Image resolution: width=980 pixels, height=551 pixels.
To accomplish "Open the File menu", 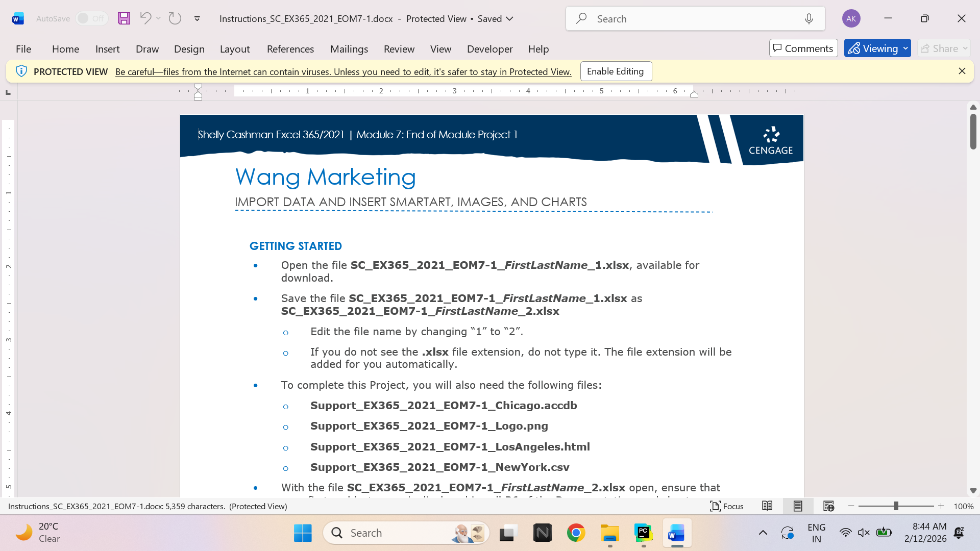I will (x=23, y=49).
